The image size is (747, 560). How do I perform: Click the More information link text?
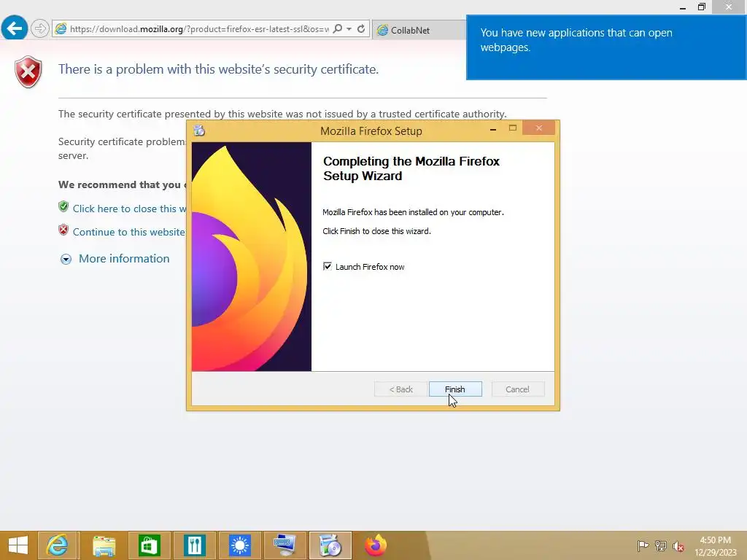click(124, 259)
